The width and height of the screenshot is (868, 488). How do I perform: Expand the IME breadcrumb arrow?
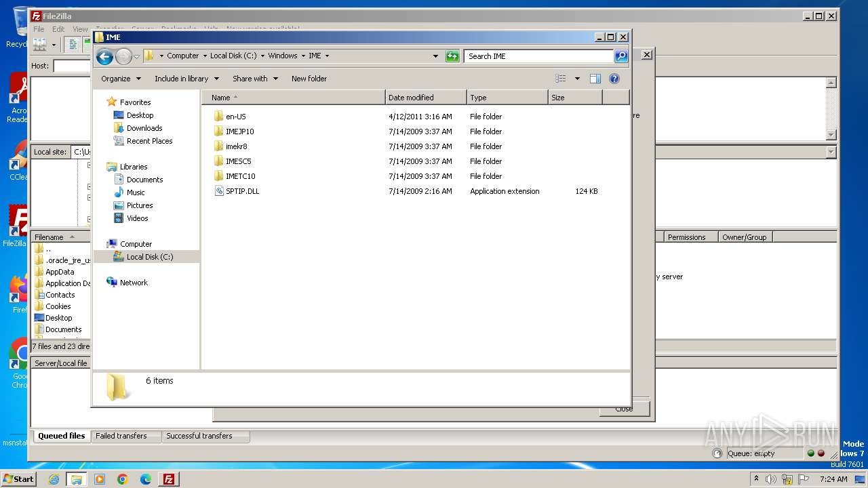[327, 56]
